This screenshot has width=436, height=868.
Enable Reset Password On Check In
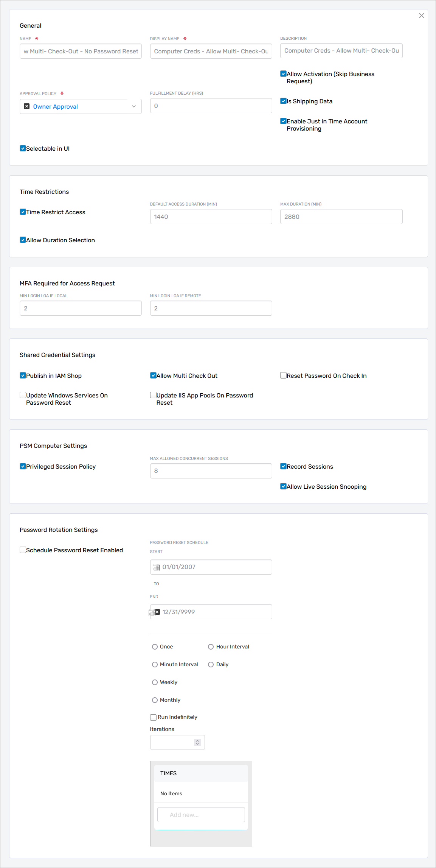point(283,376)
